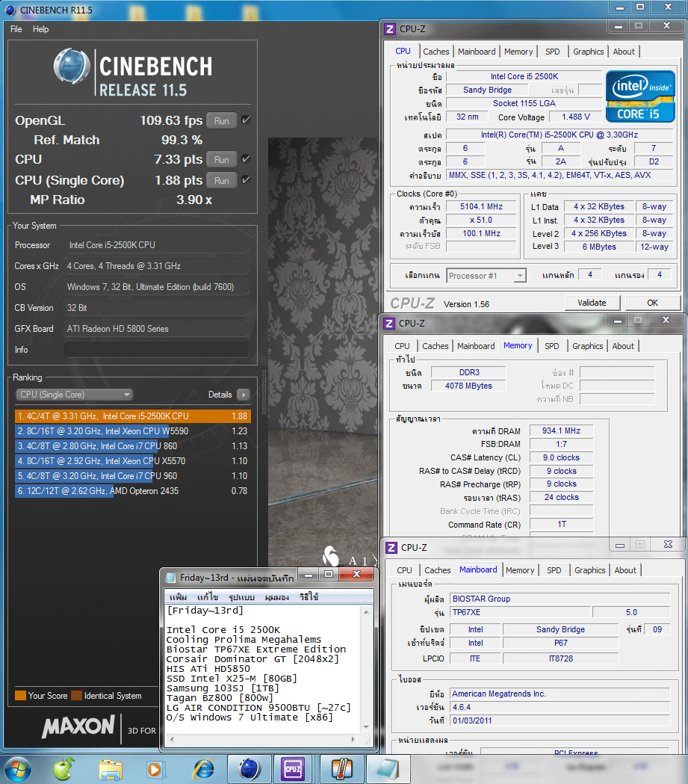Click the Notepad icon in Friday~13rd title bar

(170, 578)
